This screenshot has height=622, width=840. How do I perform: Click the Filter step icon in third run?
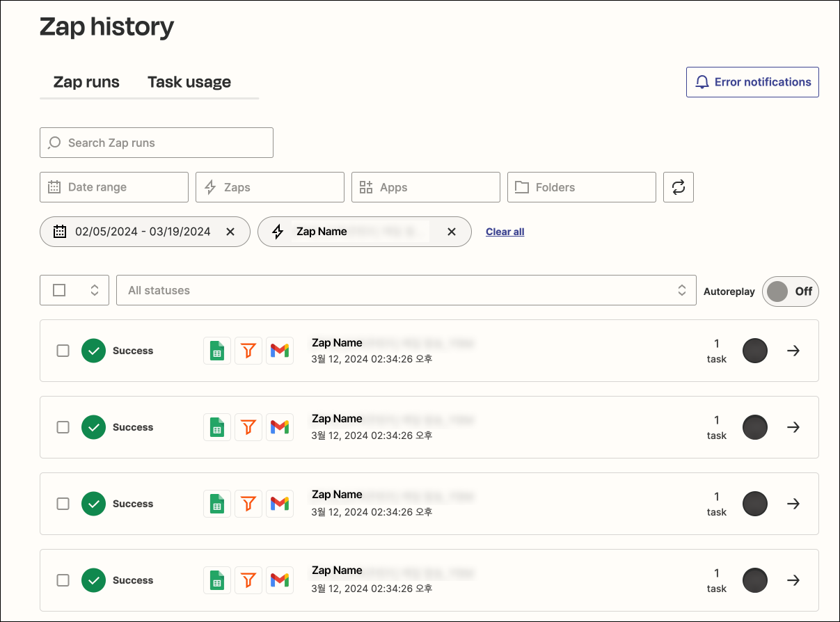(248, 504)
